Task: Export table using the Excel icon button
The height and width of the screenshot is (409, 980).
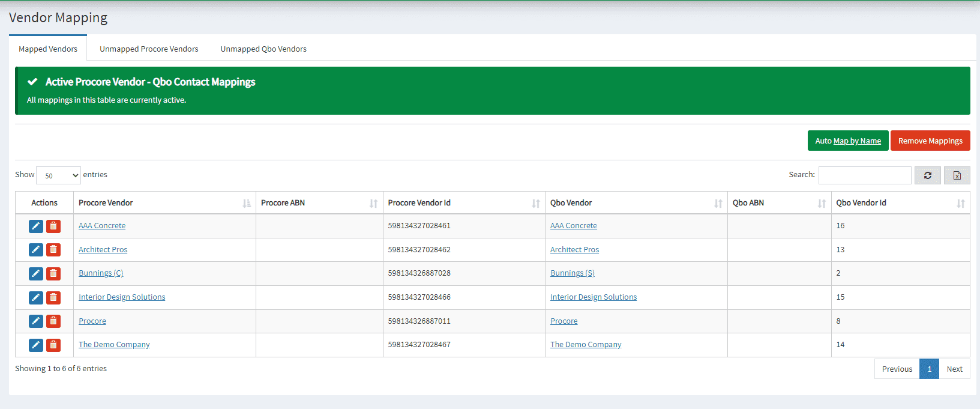Action: 957,175
